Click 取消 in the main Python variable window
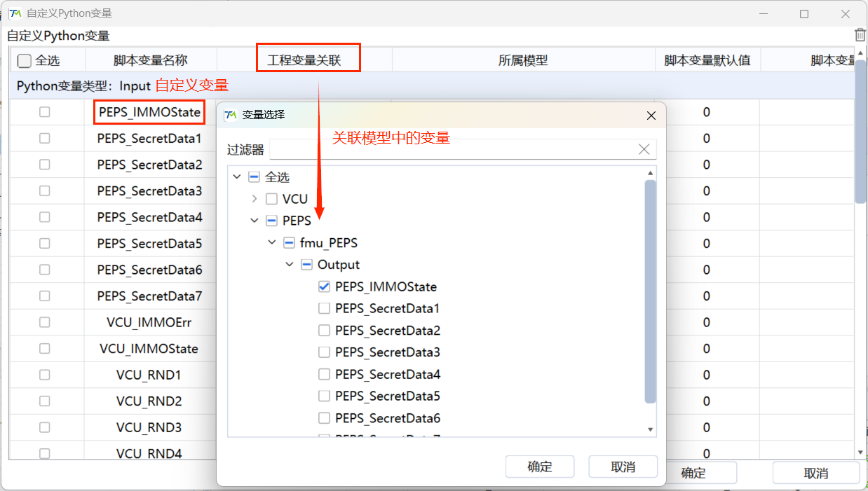Image resolution: width=868 pixels, height=491 pixels. pos(816,473)
